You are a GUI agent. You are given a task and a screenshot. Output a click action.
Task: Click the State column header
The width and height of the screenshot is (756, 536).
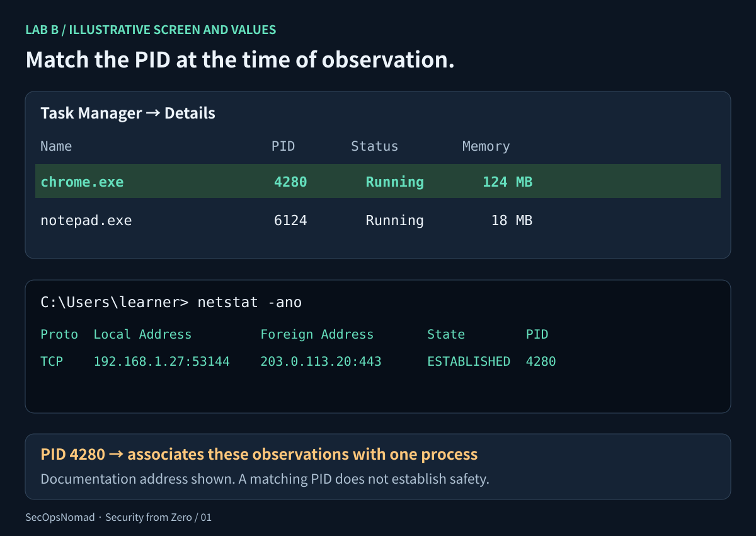pyautogui.click(x=446, y=334)
